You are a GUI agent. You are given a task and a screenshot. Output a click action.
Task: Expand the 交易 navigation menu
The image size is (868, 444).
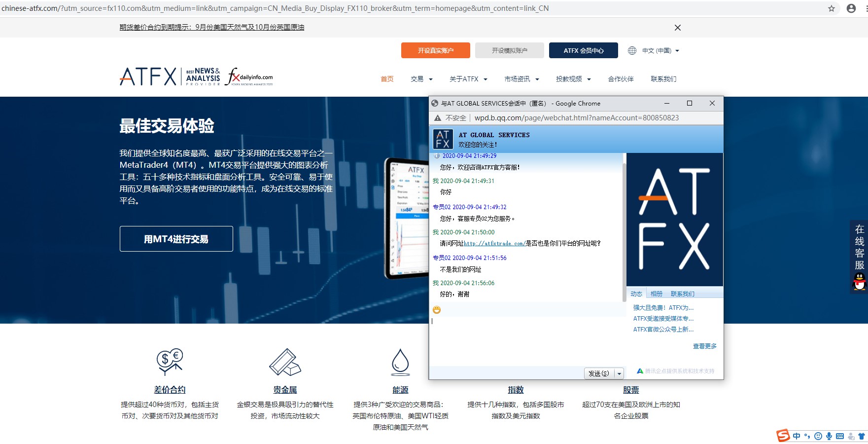421,79
